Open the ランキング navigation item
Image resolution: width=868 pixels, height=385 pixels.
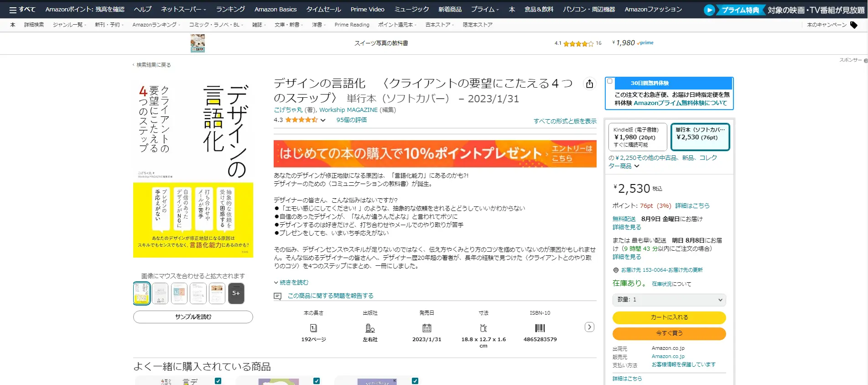(230, 9)
